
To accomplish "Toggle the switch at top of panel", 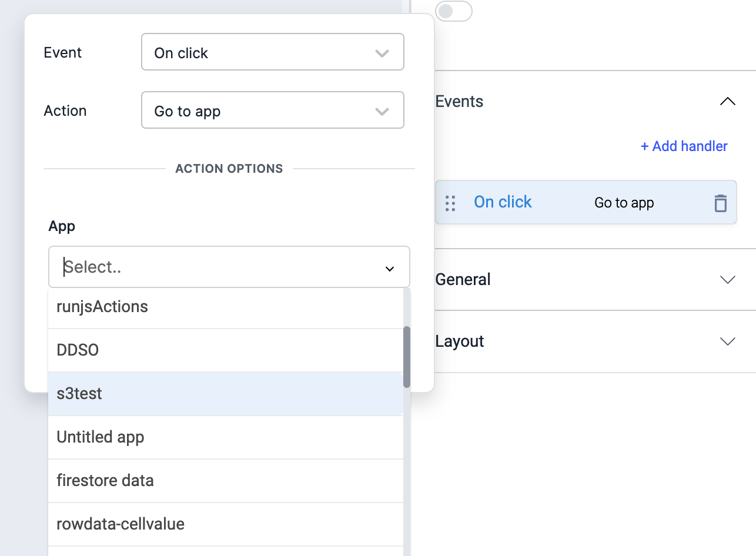I will pos(453,11).
